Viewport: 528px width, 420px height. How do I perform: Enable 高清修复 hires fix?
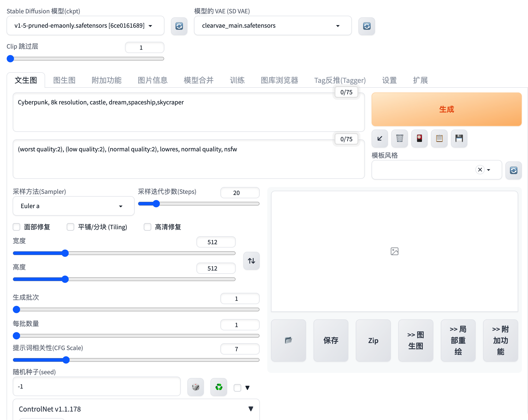click(x=148, y=227)
